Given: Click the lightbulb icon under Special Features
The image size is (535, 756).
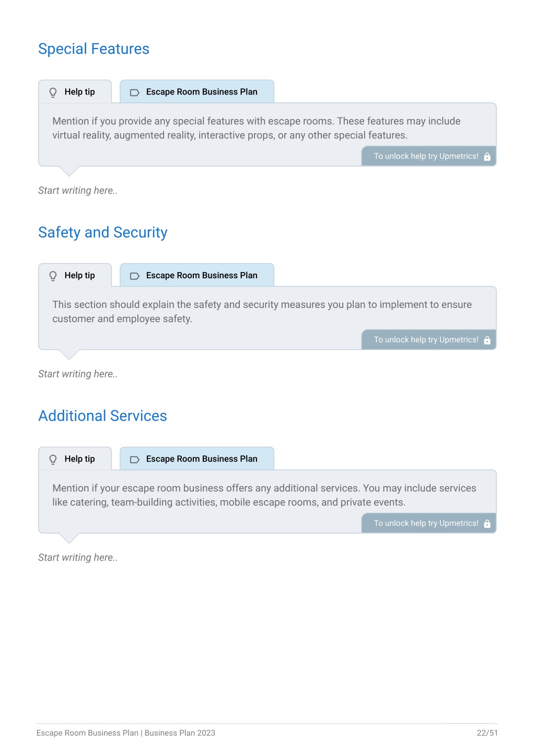Looking at the screenshot, I should [x=53, y=92].
